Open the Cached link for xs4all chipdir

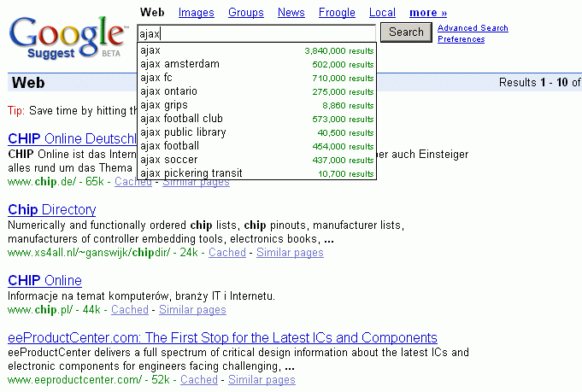(x=227, y=253)
